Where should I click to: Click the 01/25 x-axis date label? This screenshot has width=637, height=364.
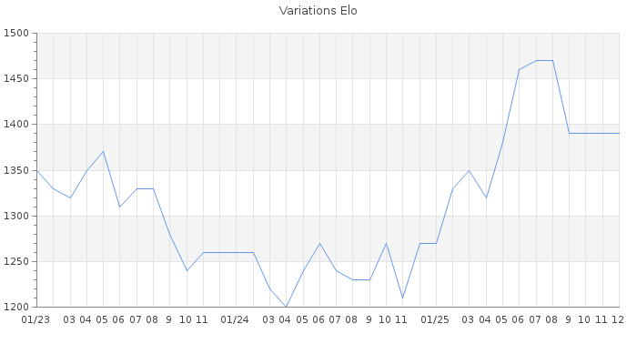(x=436, y=319)
